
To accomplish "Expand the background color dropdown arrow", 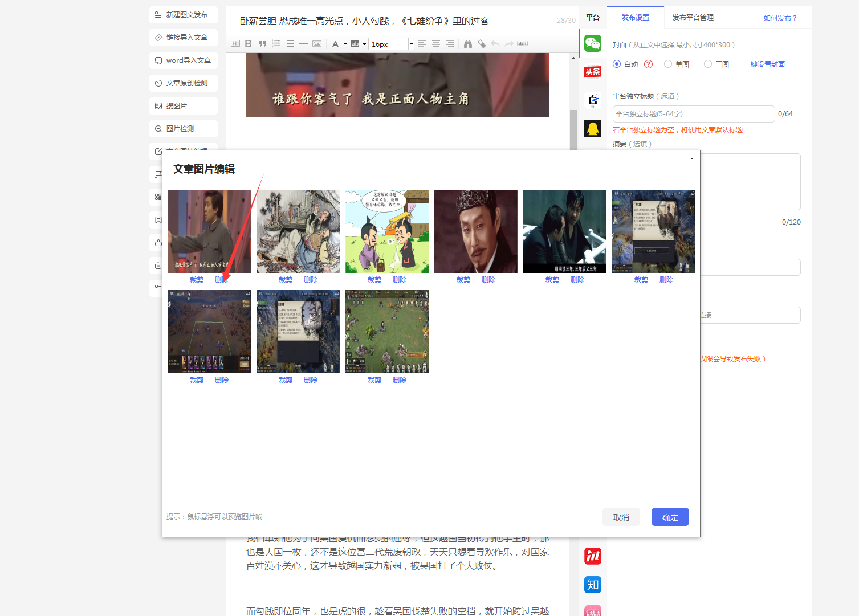I will pos(365,44).
